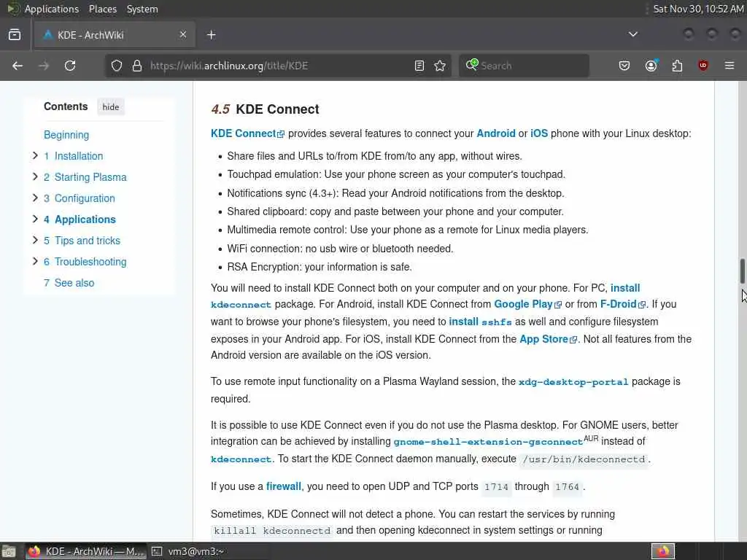Expand the Configuration section

35,198
